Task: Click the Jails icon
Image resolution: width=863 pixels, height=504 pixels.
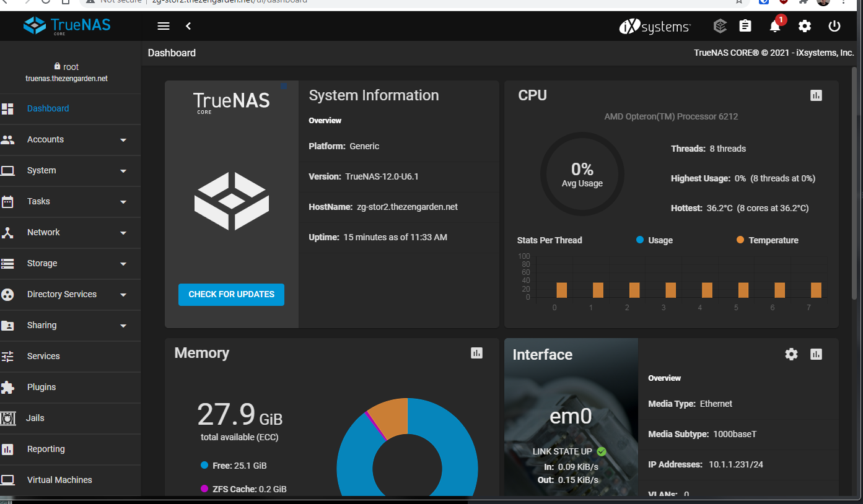Action: [7, 419]
